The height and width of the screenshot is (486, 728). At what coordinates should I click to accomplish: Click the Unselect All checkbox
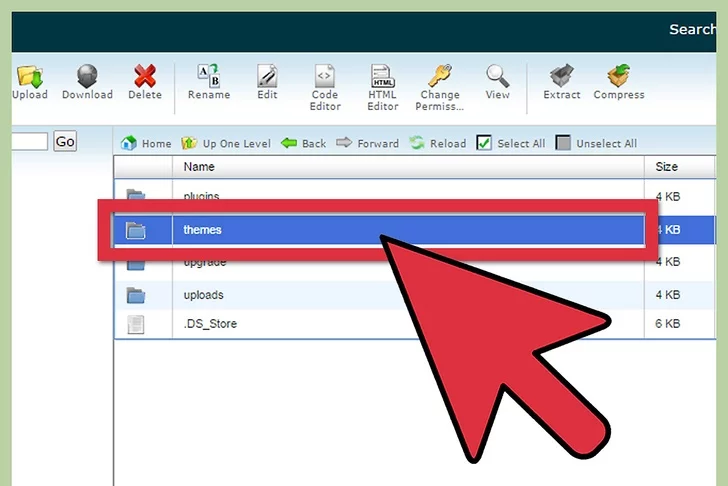pos(563,143)
